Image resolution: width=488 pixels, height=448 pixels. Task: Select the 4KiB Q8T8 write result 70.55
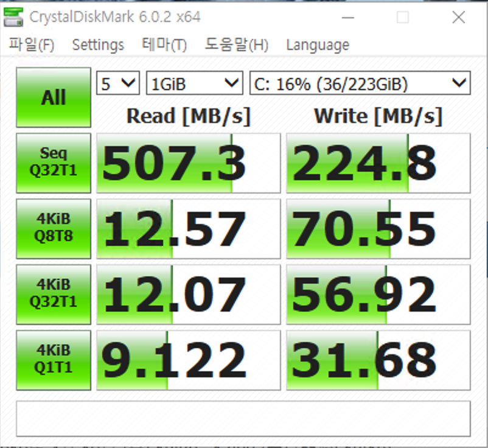point(378,229)
